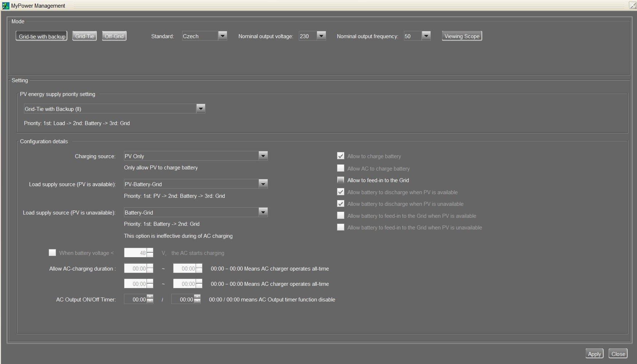
Task: Expand the Charging source dropdown
Action: pyautogui.click(x=263, y=156)
